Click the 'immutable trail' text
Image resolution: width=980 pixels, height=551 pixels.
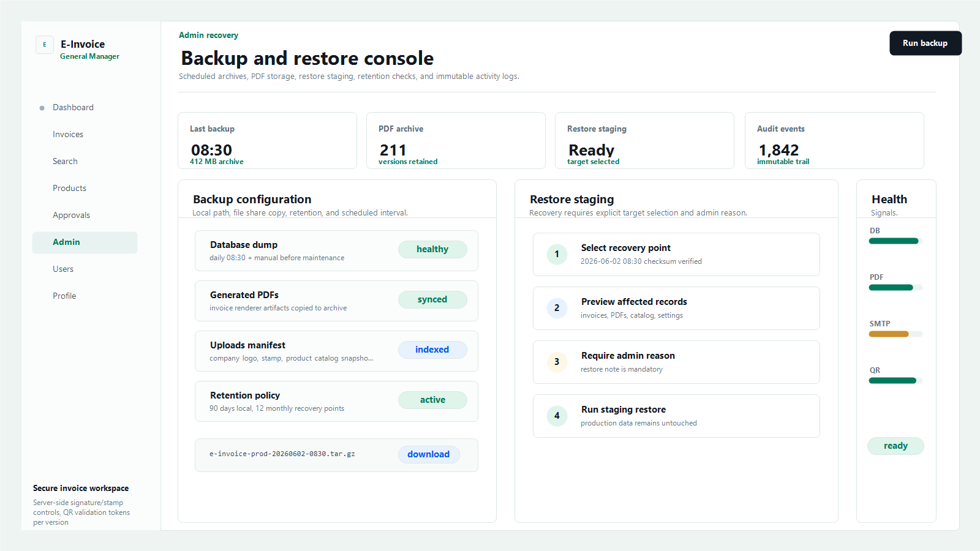point(783,162)
